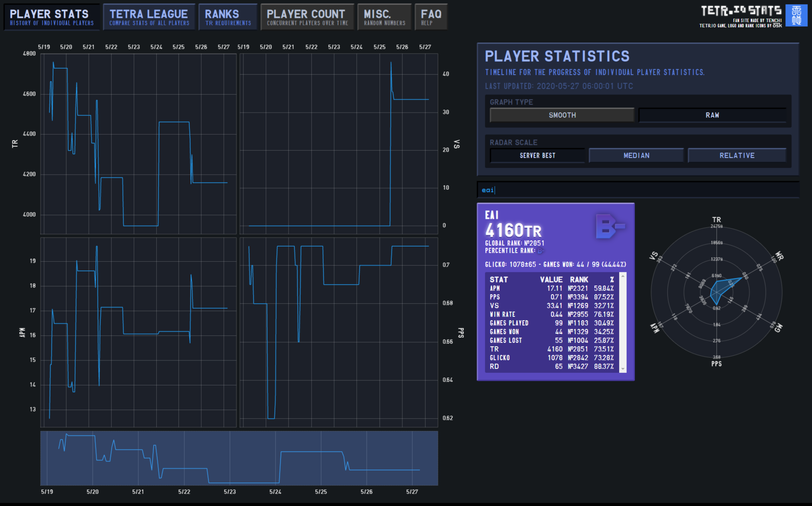Open the Ranks tab
Image resolution: width=812 pixels, height=506 pixels.
[x=227, y=17]
